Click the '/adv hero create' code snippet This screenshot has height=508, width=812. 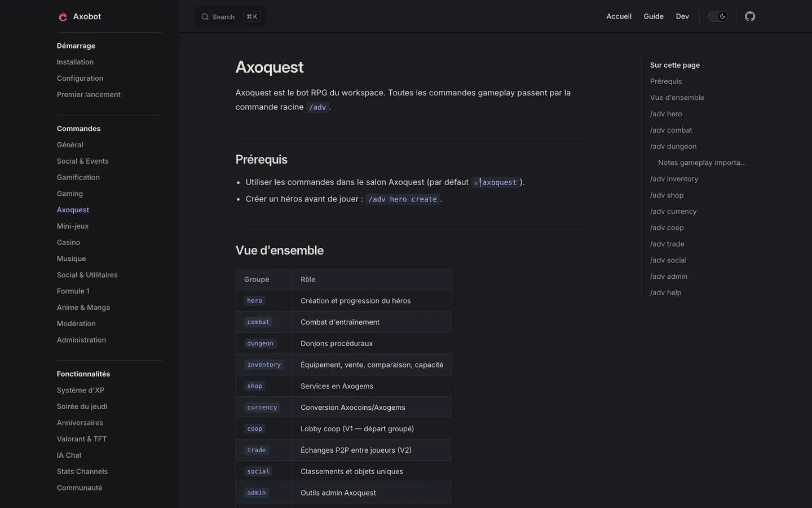(x=403, y=199)
